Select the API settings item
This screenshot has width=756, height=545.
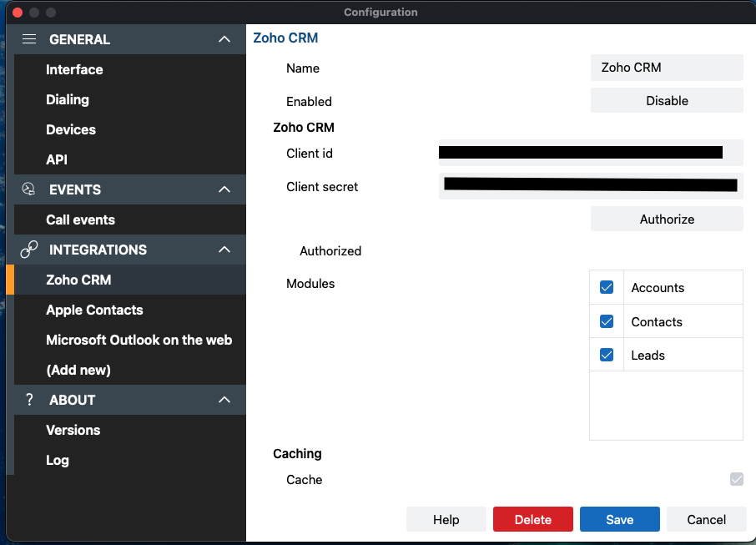coord(130,159)
